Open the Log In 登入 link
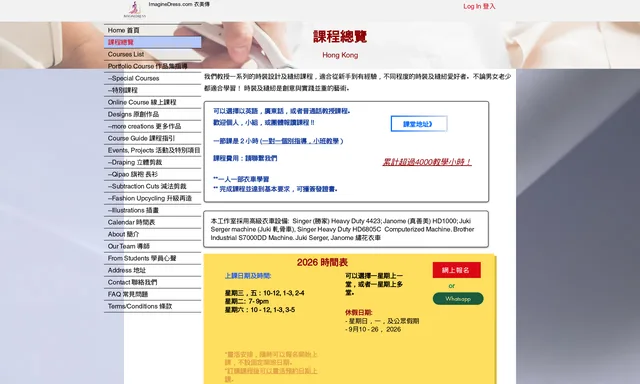The width and height of the screenshot is (640, 384). click(479, 7)
